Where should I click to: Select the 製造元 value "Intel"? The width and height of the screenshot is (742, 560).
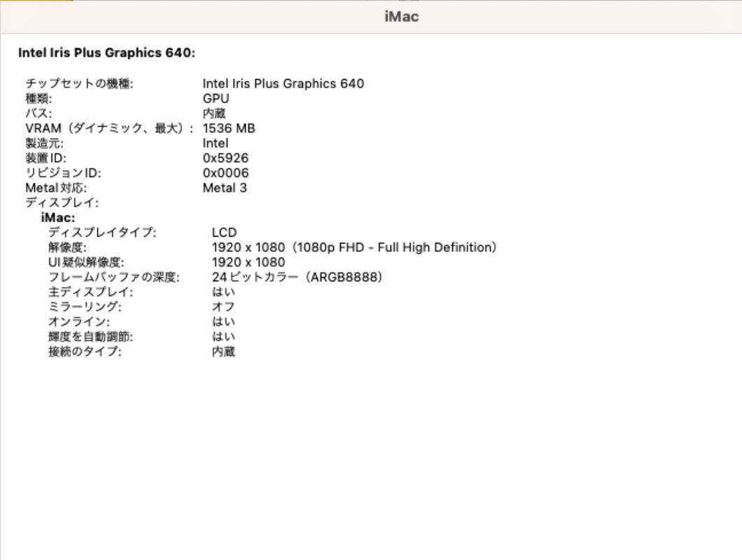click(216, 143)
